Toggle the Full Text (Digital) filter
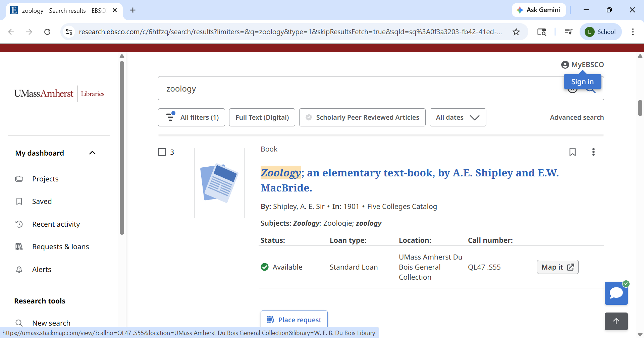644x338 pixels. (x=262, y=117)
